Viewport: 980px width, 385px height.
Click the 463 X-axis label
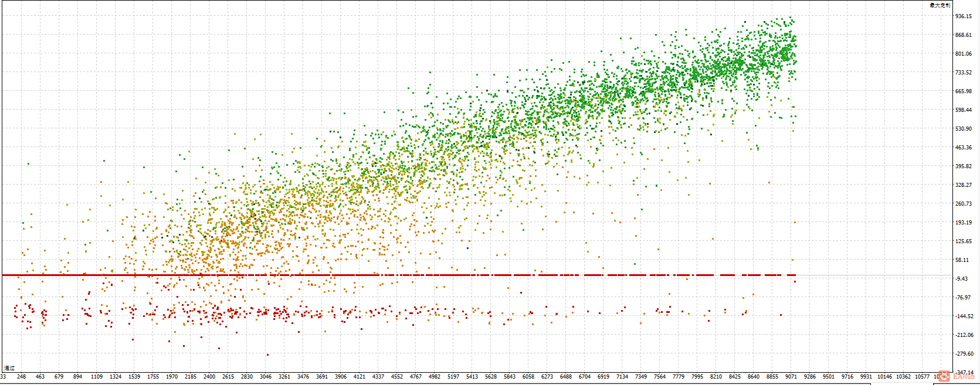(40, 377)
